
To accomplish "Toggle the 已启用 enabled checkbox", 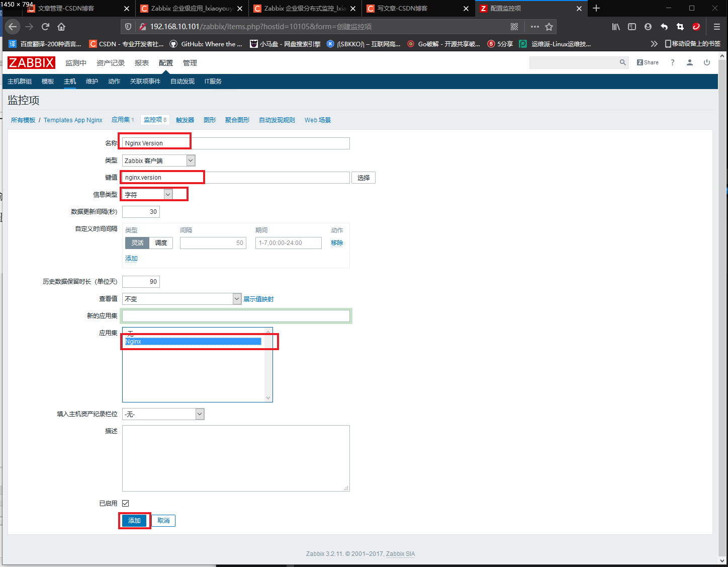I will (125, 503).
